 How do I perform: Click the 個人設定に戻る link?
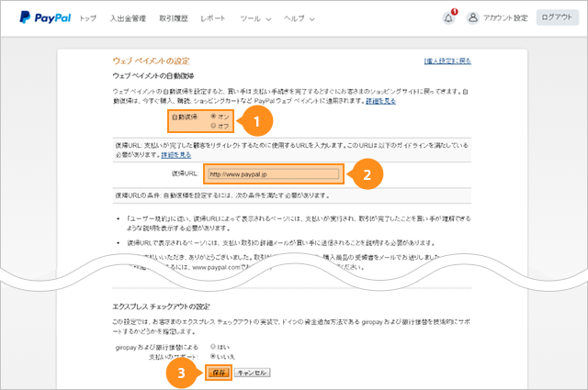pos(446,61)
